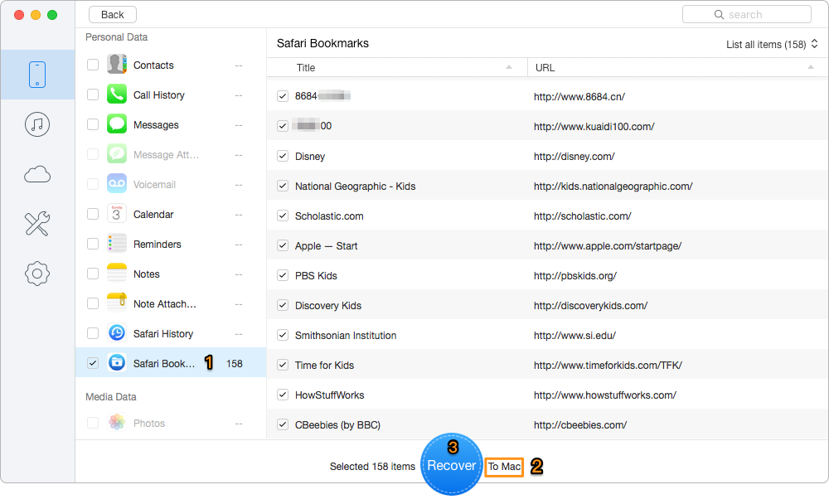
Task: Uncheck the Safari Bookmarks category checkbox
Action: (x=93, y=363)
